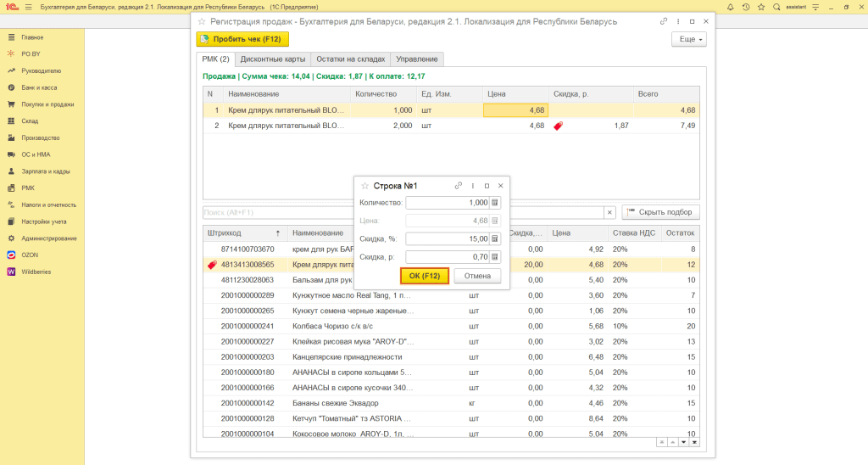This screenshot has width=868, height=465.
Task: Click the Ставка НДС column header
Action: coord(634,233)
